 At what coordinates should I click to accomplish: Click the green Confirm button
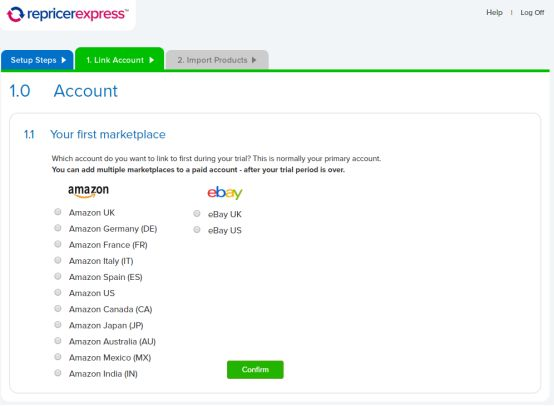[x=255, y=370]
